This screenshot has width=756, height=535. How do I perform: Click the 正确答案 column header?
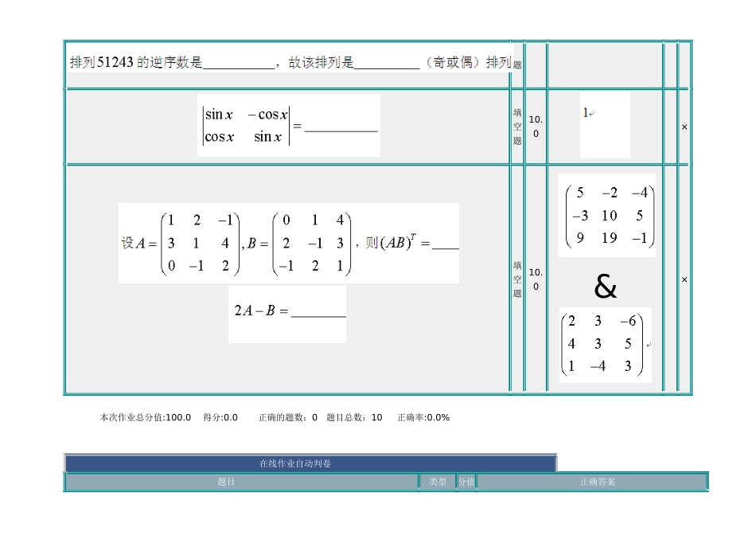click(x=592, y=482)
